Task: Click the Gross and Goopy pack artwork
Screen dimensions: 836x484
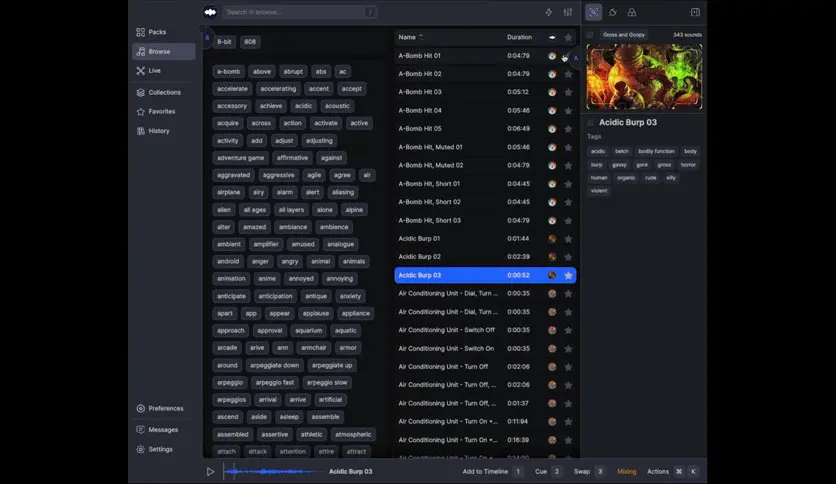Action: tap(644, 77)
